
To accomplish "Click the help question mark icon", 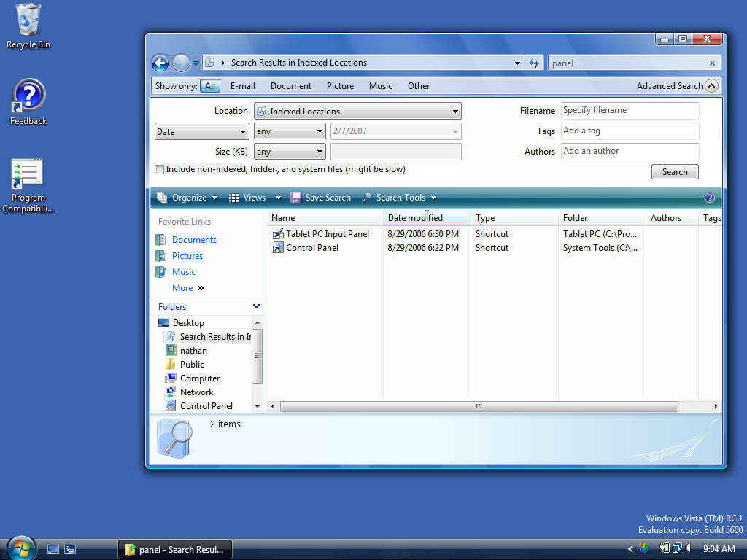I will pos(709,198).
